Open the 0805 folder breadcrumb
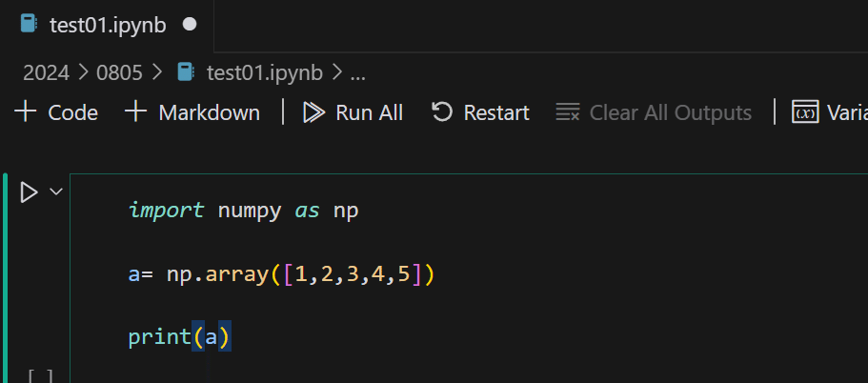 (117, 71)
